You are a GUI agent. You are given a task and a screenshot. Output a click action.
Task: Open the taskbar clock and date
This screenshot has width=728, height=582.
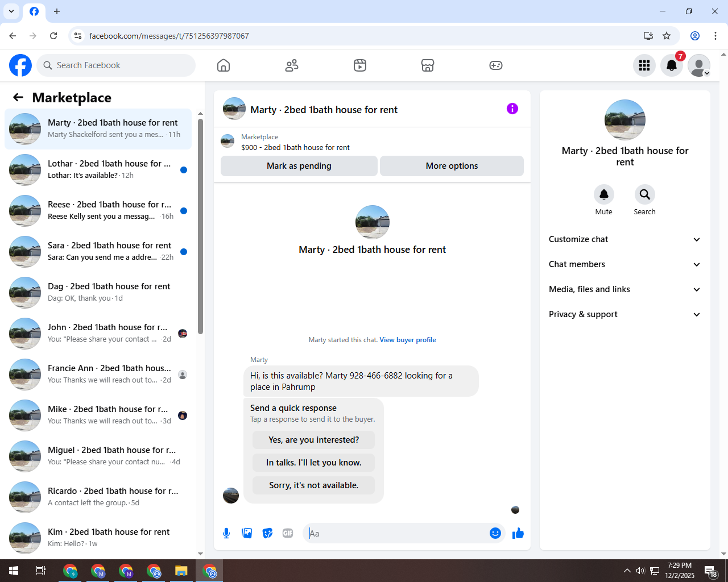tap(680, 571)
